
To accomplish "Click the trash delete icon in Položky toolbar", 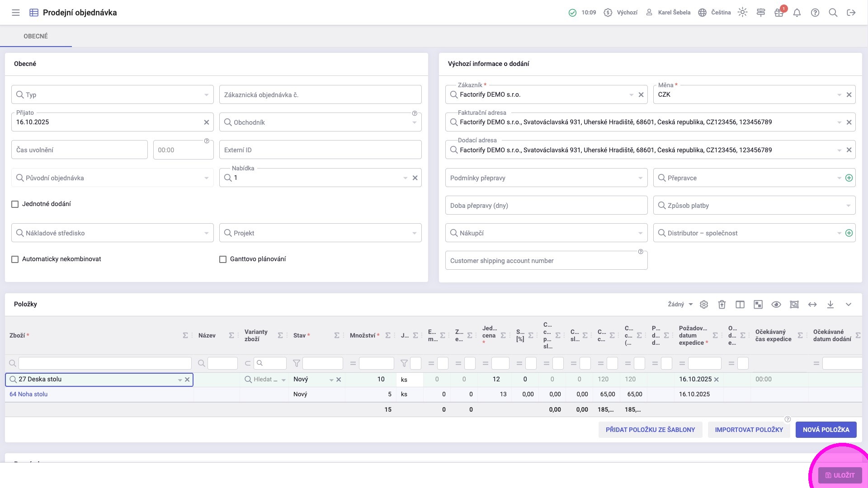I will tap(722, 305).
